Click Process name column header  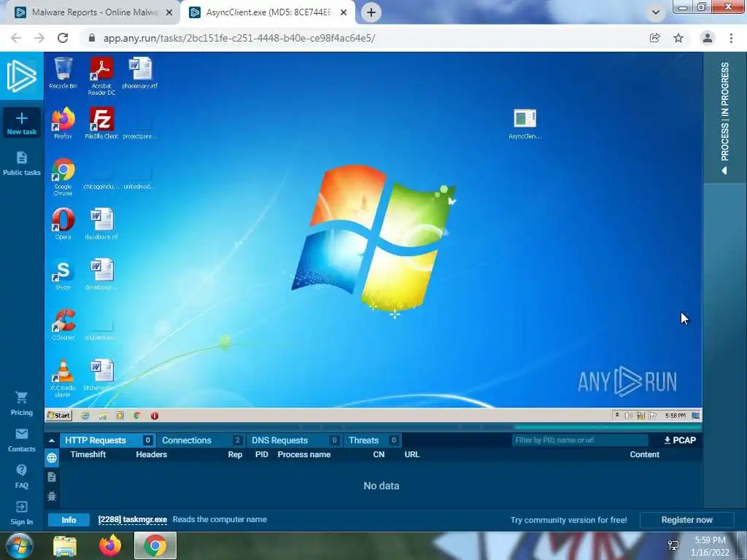point(304,454)
